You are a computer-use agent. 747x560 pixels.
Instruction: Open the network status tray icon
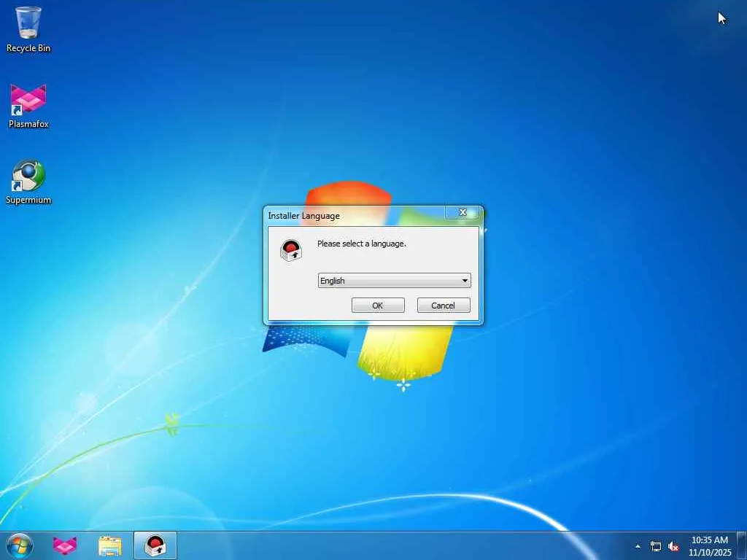click(656, 546)
